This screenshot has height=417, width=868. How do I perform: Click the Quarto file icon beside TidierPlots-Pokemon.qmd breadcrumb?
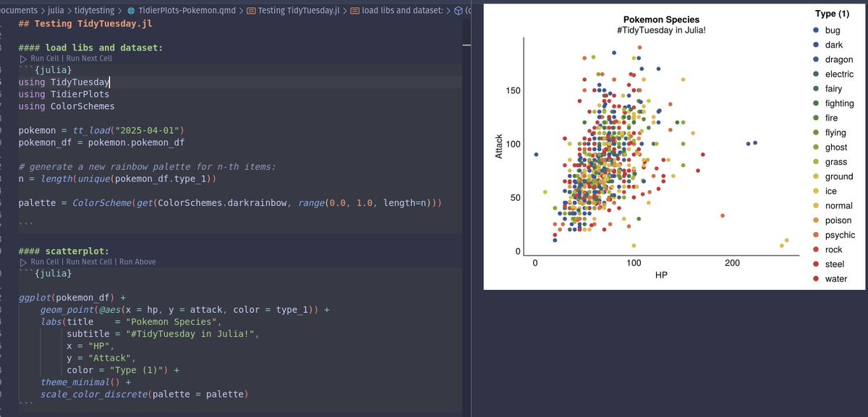pos(130,11)
